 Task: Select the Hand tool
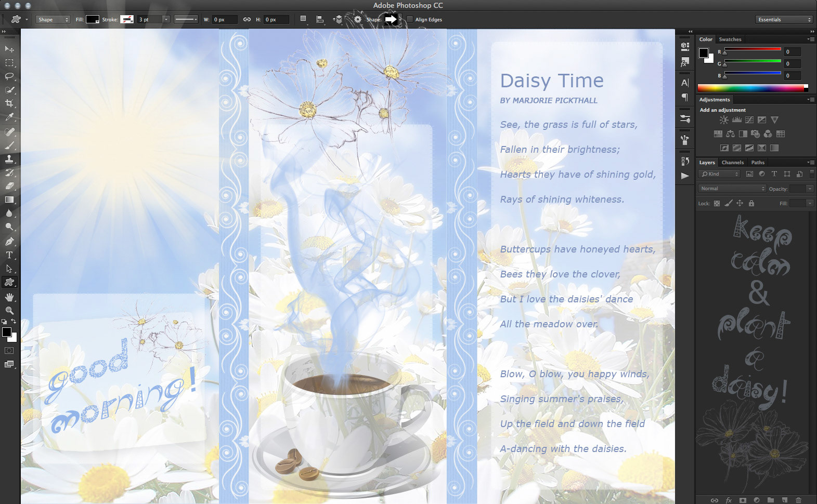[x=9, y=297]
